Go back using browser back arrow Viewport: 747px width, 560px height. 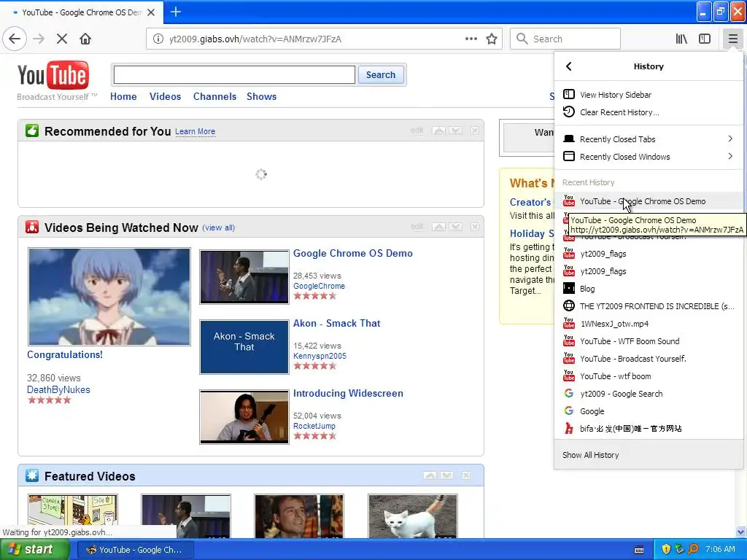15,39
